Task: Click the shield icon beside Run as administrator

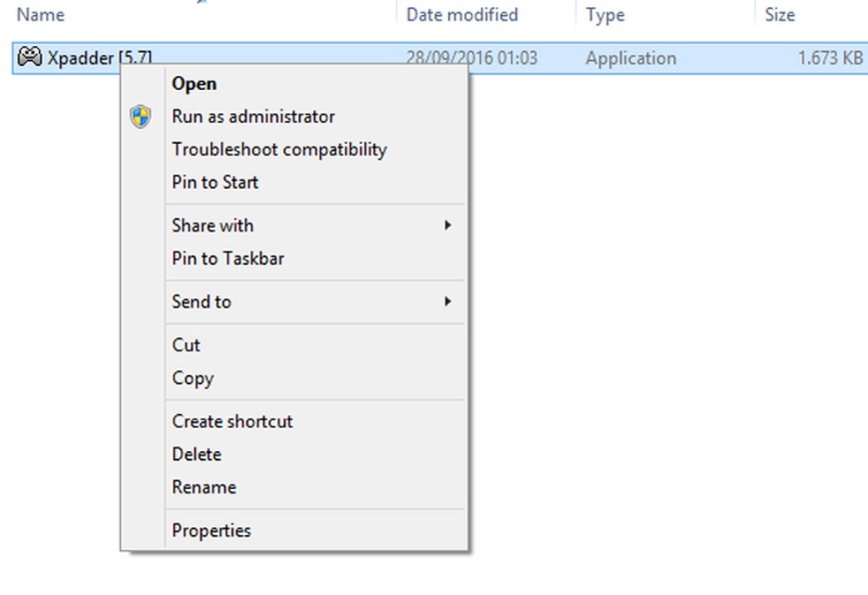Action: (140, 117)
